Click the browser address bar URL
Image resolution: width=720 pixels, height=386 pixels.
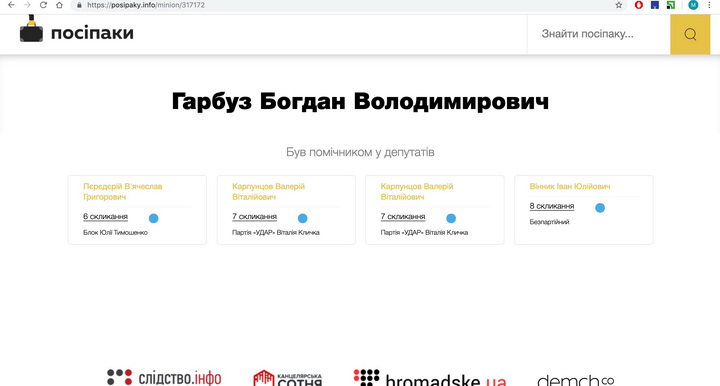[x=146, y=5]
